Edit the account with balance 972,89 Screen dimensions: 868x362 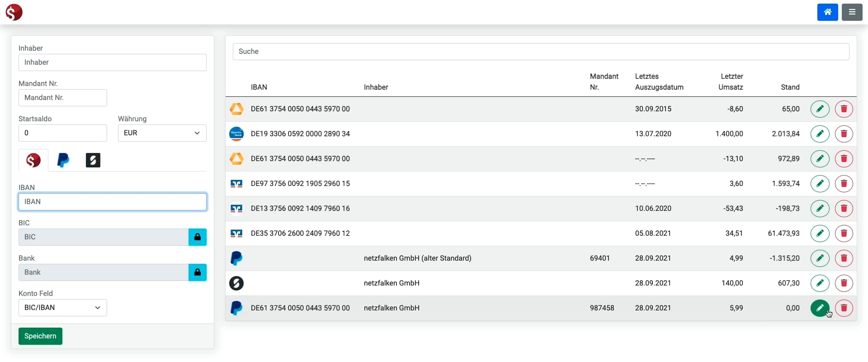(x=820, y=159)
